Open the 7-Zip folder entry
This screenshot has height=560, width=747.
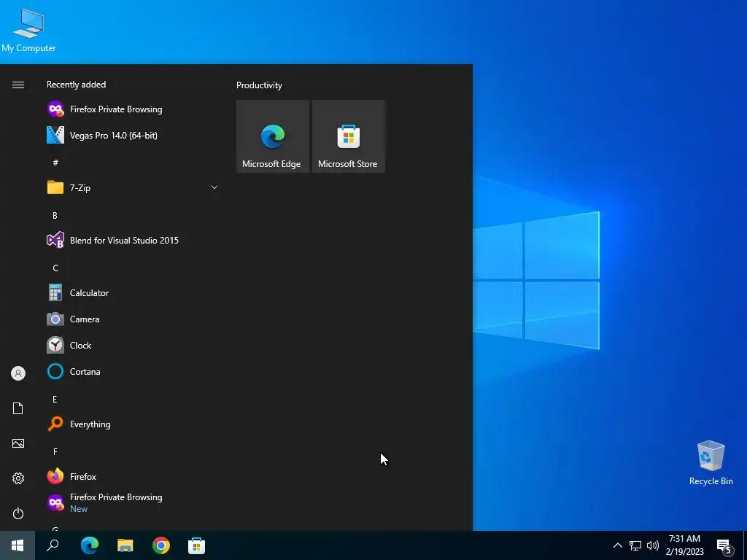click(133, 187)
